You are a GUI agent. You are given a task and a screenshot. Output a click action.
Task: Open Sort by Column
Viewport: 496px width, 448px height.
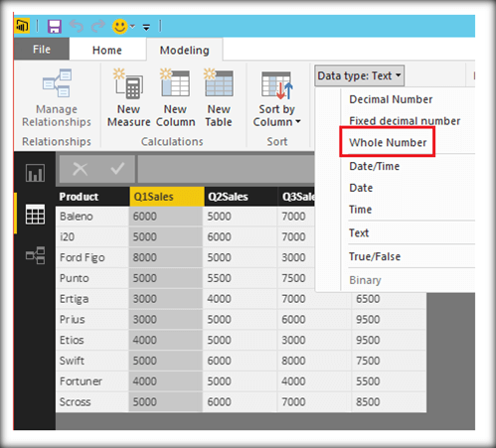[277, 98]
